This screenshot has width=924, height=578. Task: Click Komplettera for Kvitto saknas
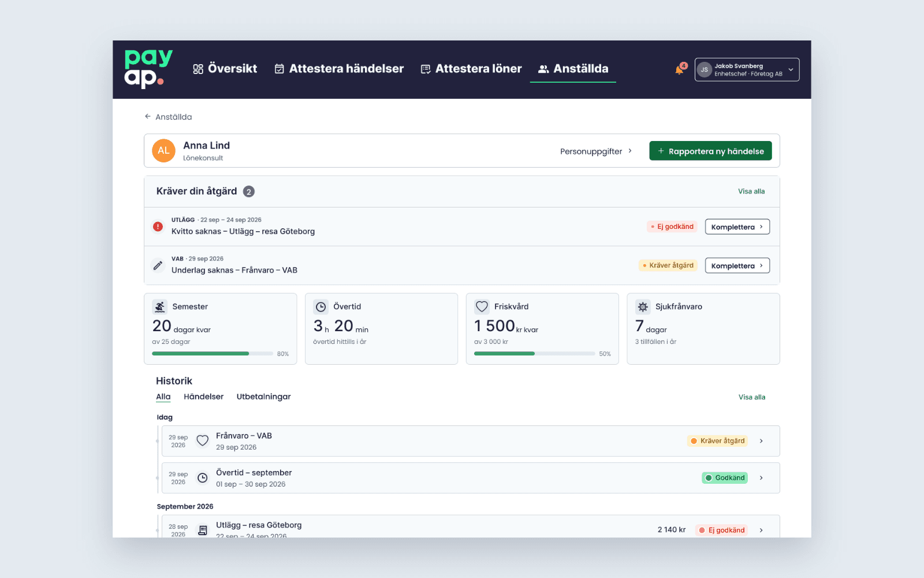pos(737,227)
